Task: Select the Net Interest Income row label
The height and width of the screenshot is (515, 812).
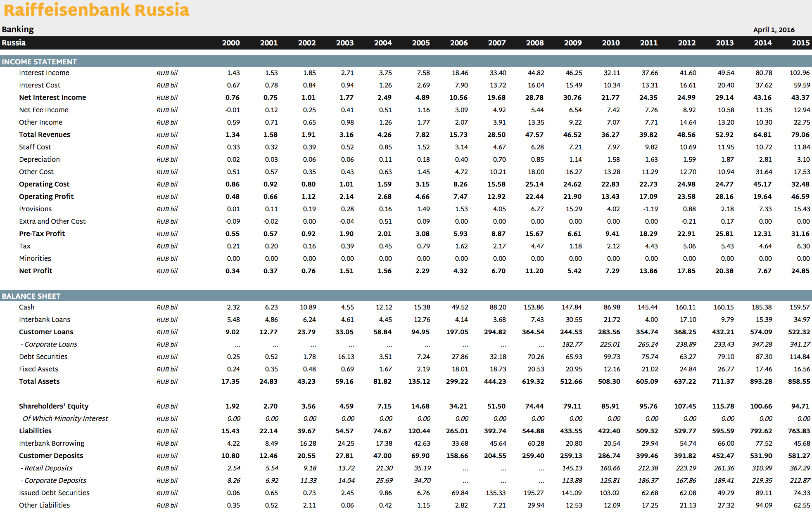Action: (52, 98)
